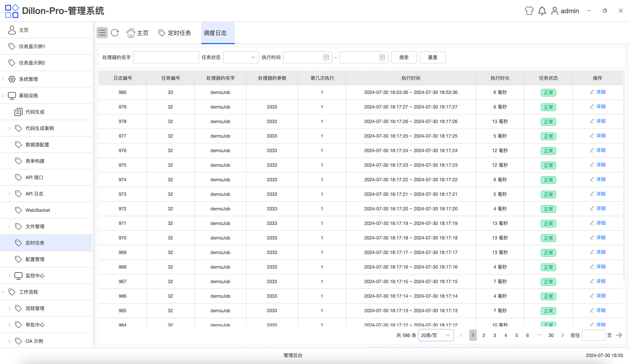Click the Dillon-Pro logo icon
Image resolution: width=629 pixels, height=364 pixels.
tap(12, 11)
